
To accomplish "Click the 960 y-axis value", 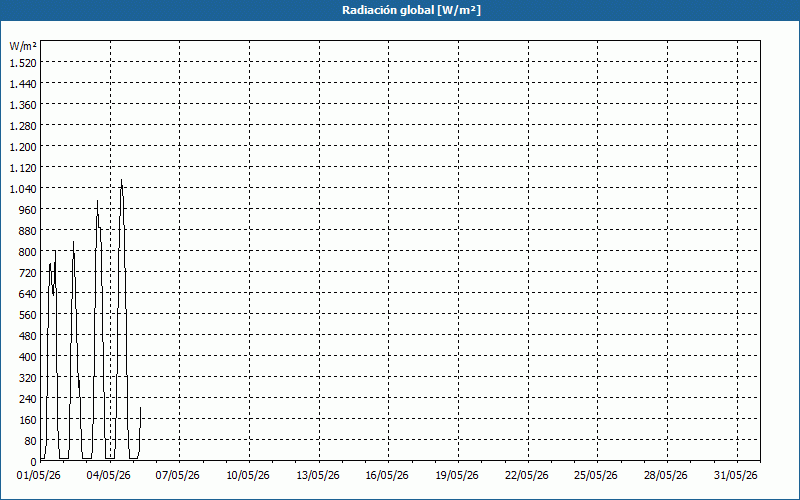I will (28, 210).
